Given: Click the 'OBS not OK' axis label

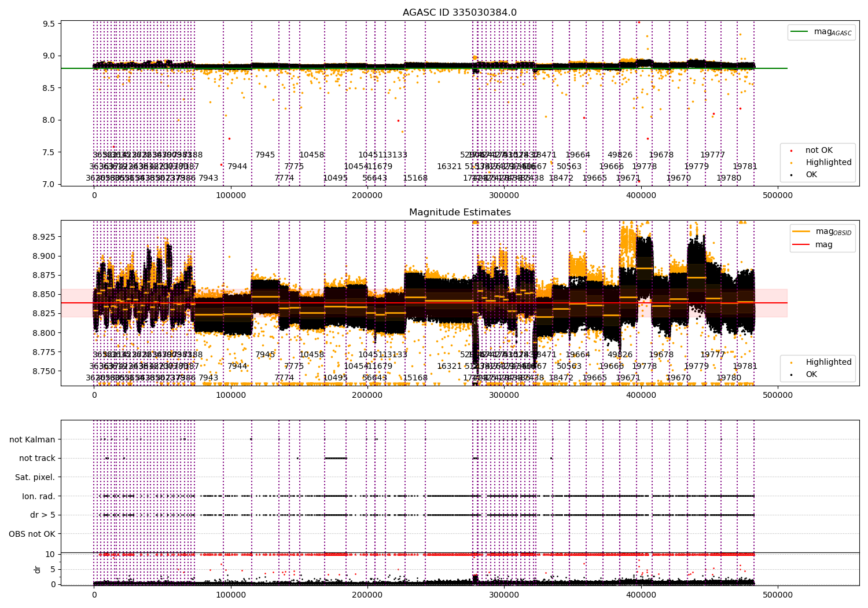Looking at the screenshot, I should 32,534.
